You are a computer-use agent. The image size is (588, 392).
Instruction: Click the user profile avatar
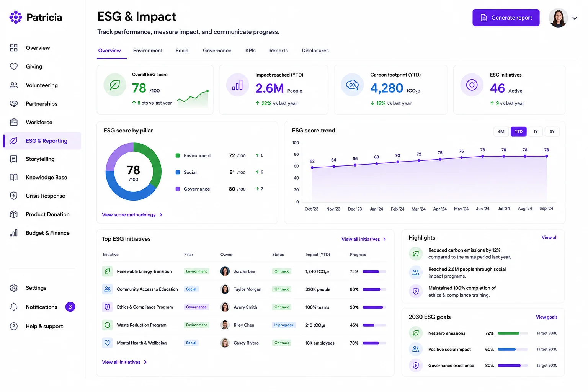(x=558, y=18)
